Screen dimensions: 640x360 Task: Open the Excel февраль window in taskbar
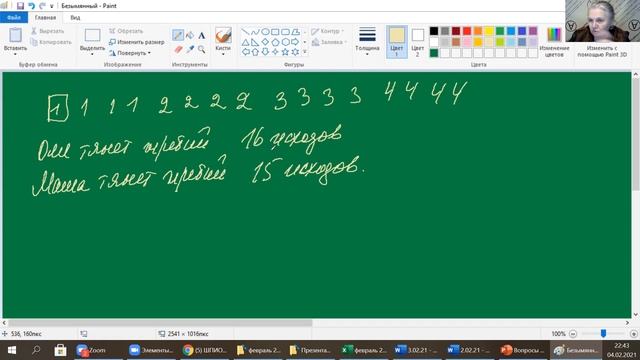(x=364, y=350)
